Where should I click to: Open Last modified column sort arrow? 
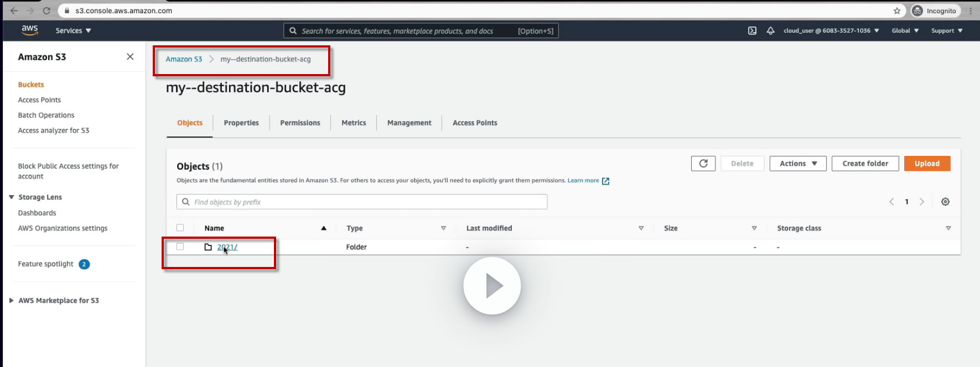pyautogui.click(x=641, y=228)
